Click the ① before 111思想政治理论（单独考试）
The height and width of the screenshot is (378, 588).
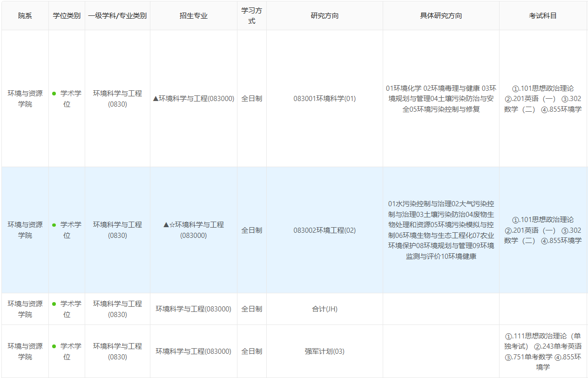[508, 337]
